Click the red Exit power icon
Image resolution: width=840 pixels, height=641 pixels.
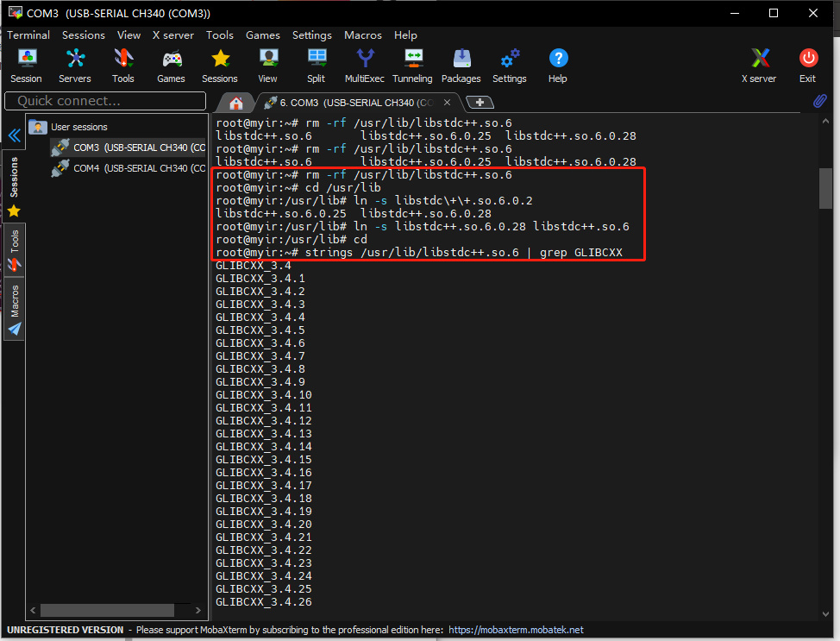[808, 66]
